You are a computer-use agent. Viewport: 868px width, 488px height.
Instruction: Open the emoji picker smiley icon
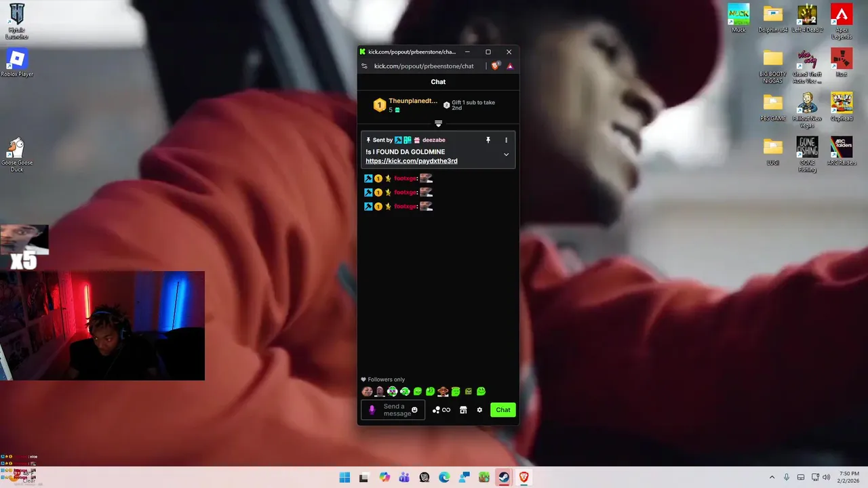pos(414,410)
